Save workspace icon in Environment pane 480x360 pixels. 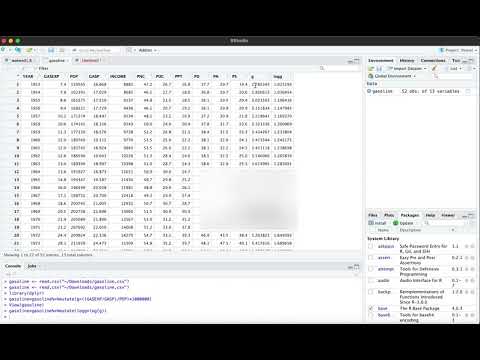(379, 68)
